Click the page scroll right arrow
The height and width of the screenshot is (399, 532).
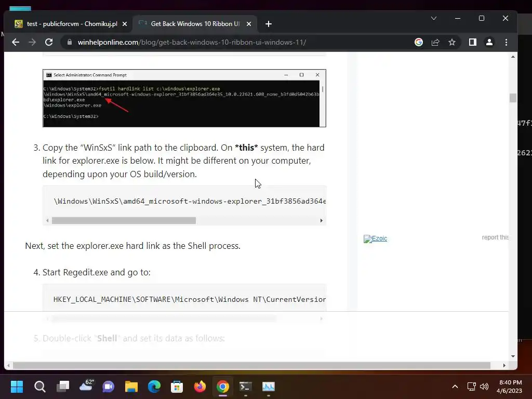pos(504,365)
